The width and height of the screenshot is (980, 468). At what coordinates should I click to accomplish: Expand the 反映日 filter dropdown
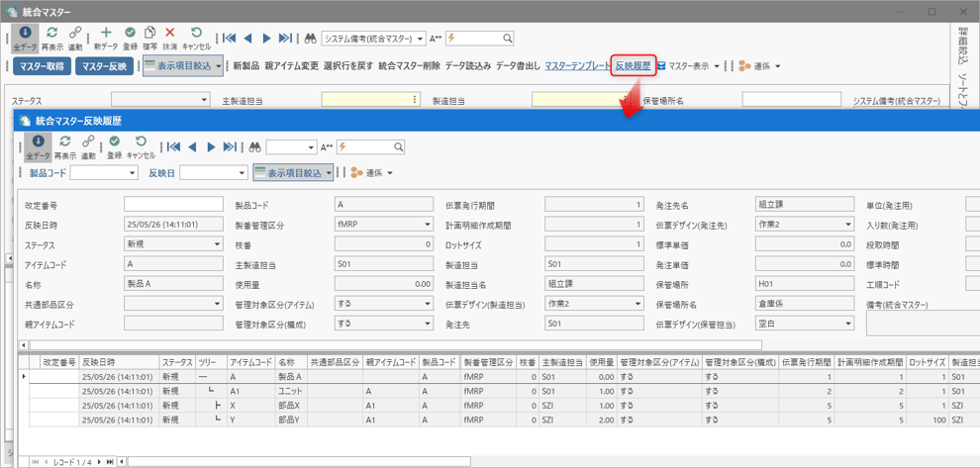point(240,173)
